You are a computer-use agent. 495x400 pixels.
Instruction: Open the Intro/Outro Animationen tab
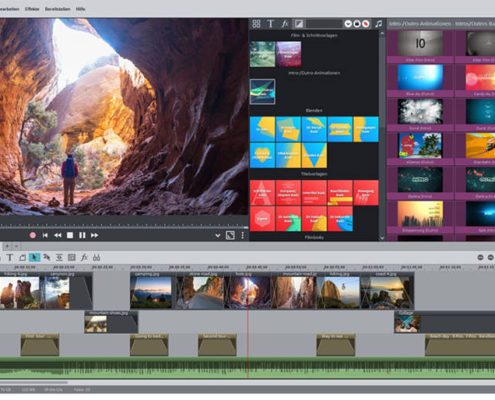[x=420, y=24]
